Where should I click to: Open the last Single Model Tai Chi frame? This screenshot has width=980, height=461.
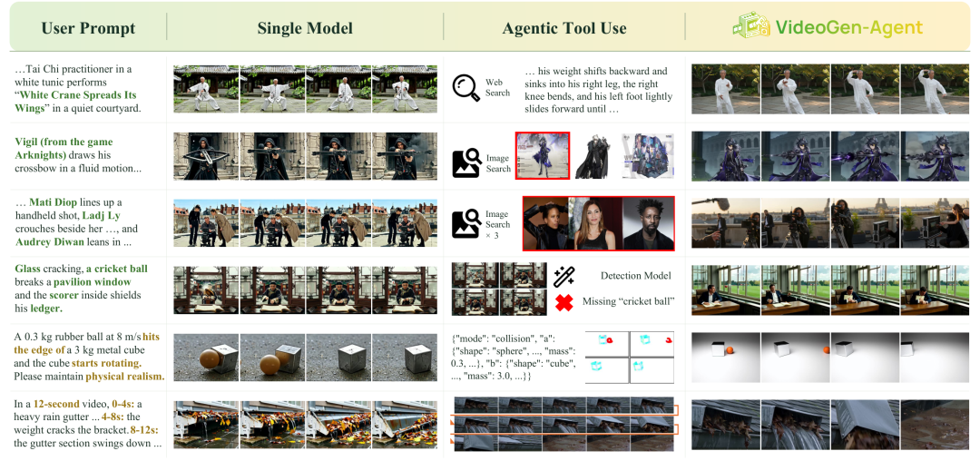[405, 89]
